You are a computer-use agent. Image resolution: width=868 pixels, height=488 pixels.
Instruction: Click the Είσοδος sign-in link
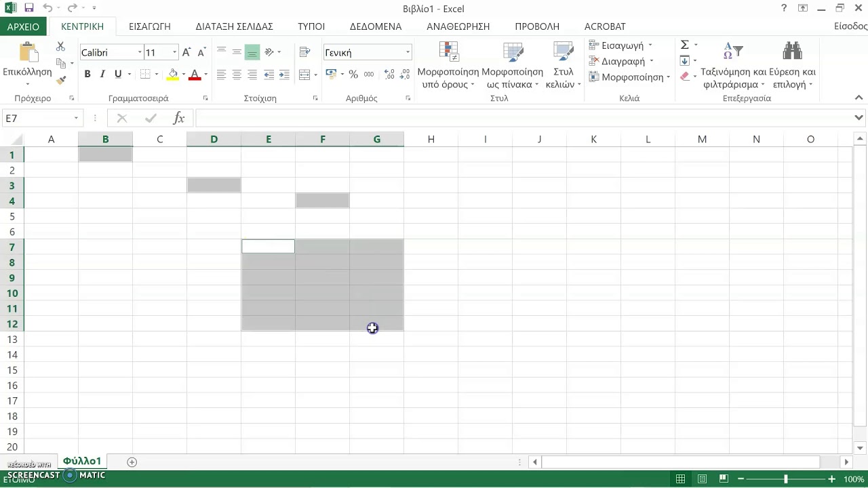pos(851,26)
